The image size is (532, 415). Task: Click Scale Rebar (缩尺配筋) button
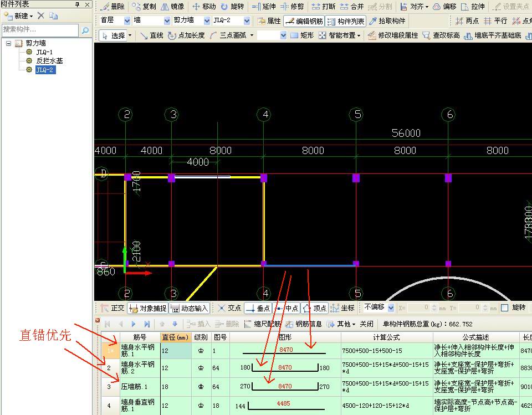point(263,324)
